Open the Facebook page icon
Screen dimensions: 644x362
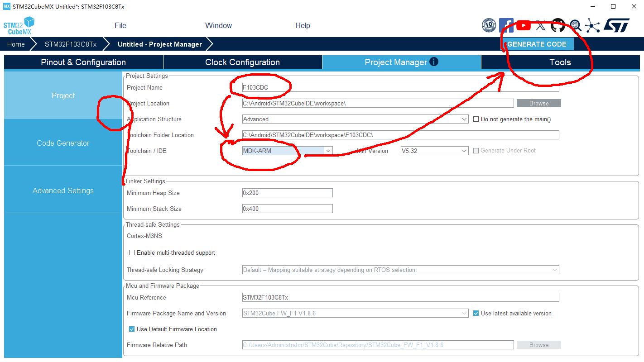point(506,25)
